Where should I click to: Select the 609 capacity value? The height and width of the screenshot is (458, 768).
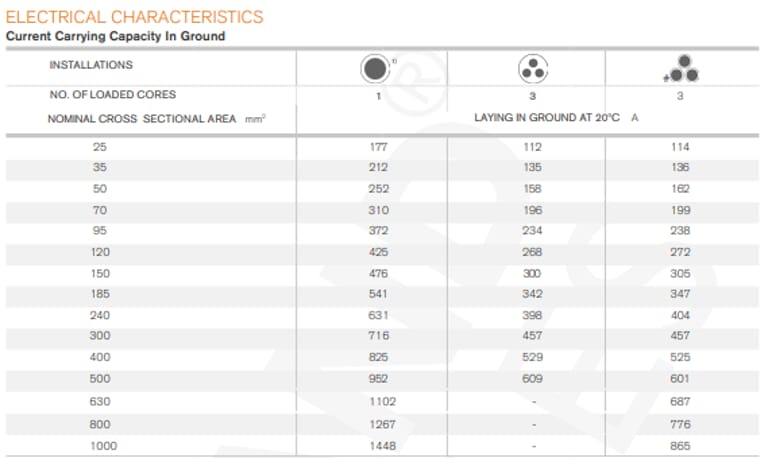click(x=532, y=379)
